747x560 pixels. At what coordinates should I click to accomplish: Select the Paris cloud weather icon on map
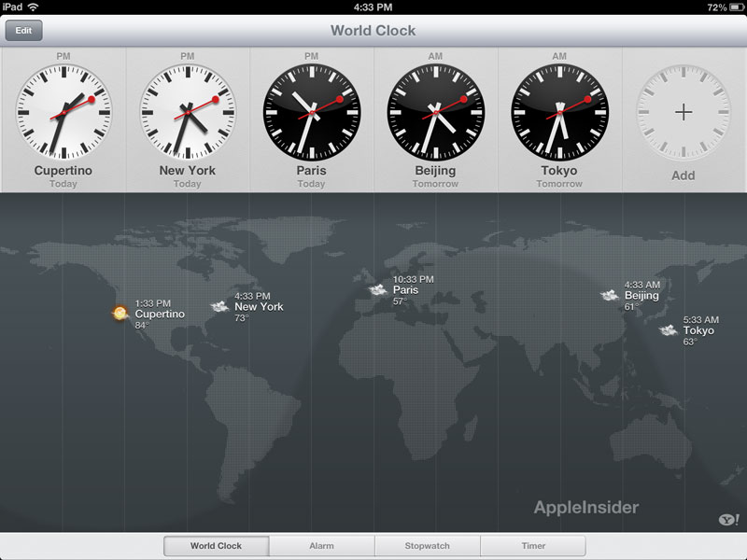[378, 289]
